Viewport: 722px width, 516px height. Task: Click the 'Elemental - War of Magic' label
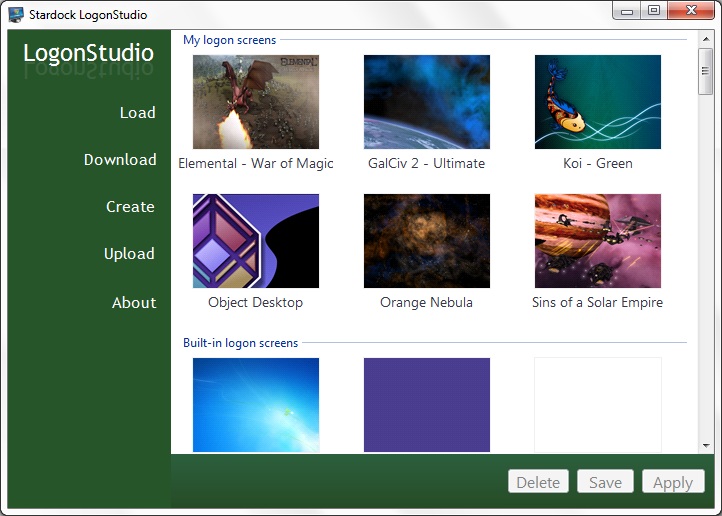(256, 163)
